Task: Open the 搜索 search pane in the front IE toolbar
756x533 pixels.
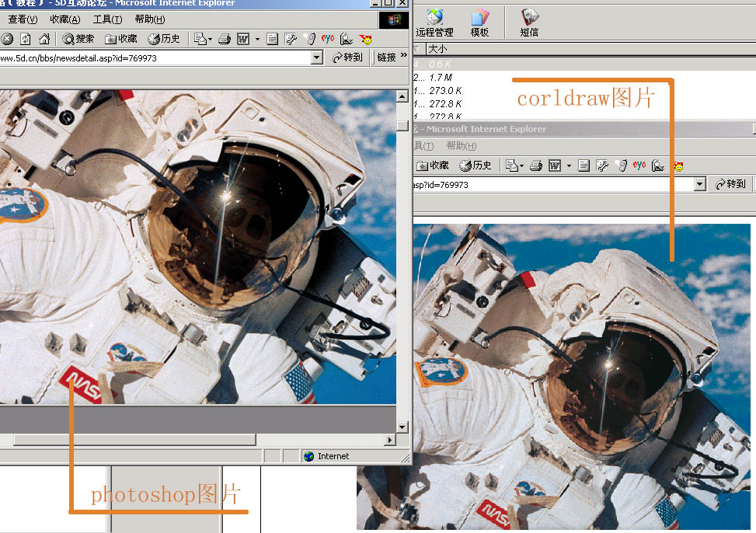Action: (78, 39)
